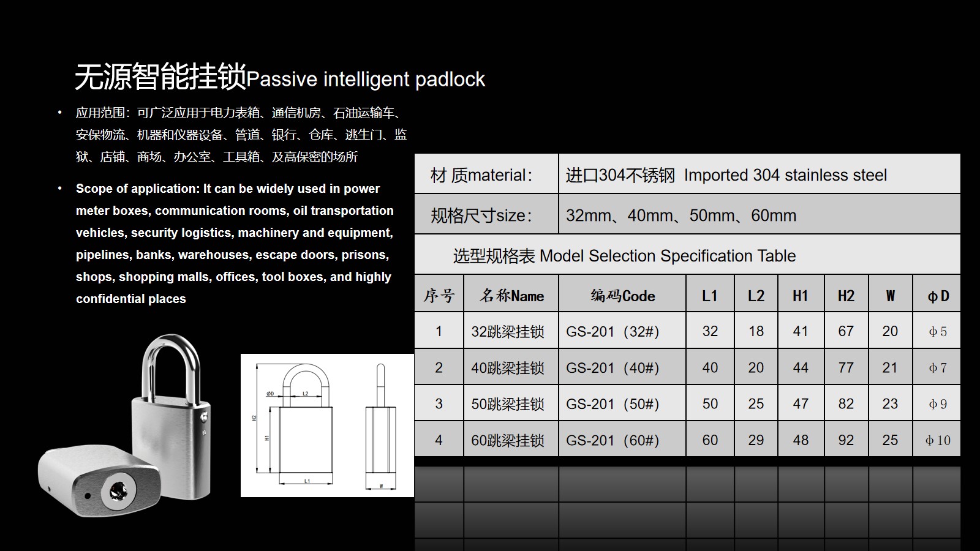Screen dimensions: 980x551
Task: Click the Chinese application scope bullet text
Action: 241,135
